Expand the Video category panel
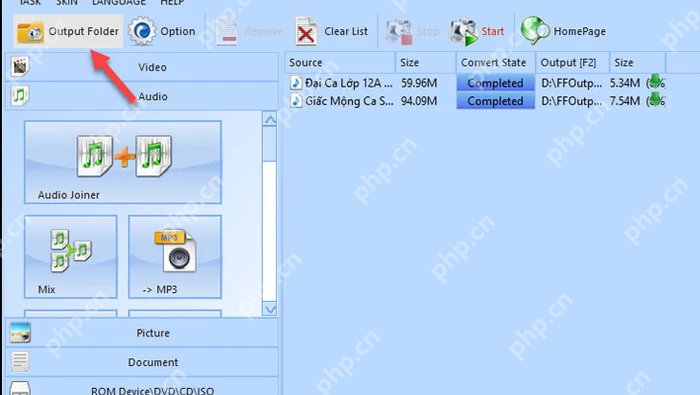The height and width of the screenshot is (395, 700). (x=143, y=67)
